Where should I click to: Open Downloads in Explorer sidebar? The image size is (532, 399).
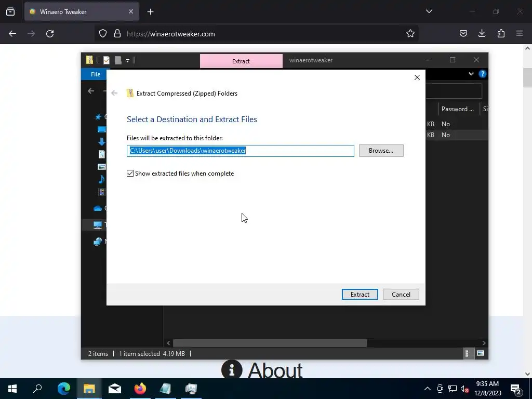click(x=101, y=141)
